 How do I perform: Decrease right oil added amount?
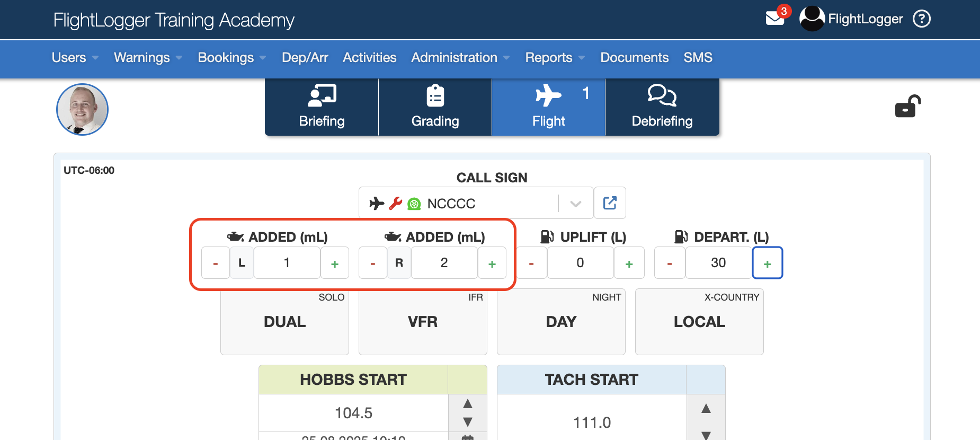coord(373,263)
